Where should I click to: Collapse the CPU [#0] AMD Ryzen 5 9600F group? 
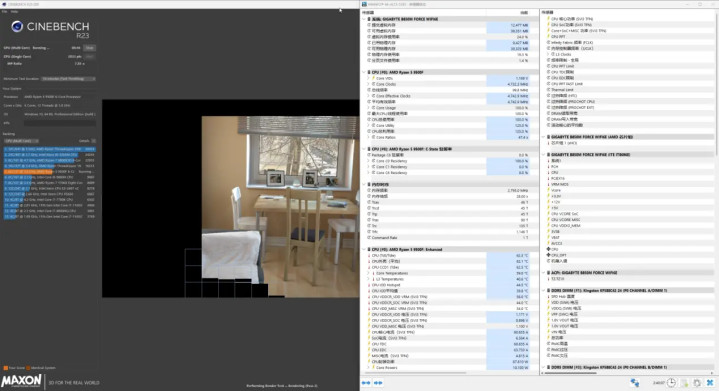point(364,72)
